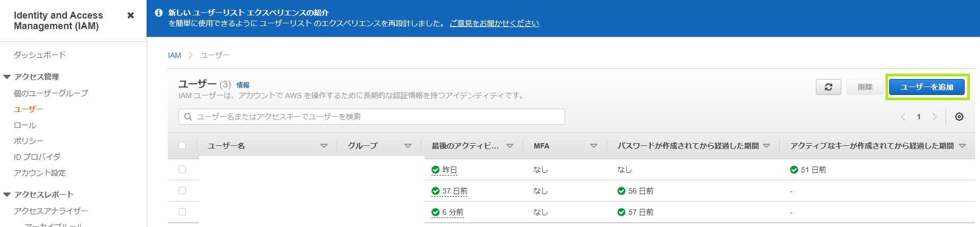Open アカウント設定 in sidebar
Screen dimensions: 980x227
40,172
